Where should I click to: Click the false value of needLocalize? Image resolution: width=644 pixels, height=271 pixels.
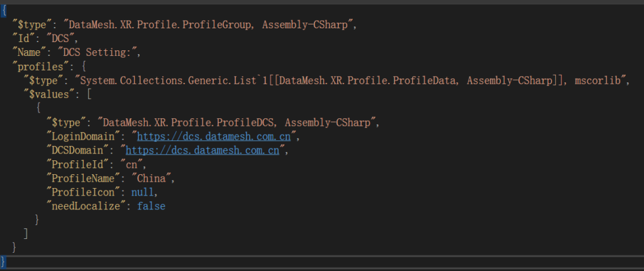[151, 206]
